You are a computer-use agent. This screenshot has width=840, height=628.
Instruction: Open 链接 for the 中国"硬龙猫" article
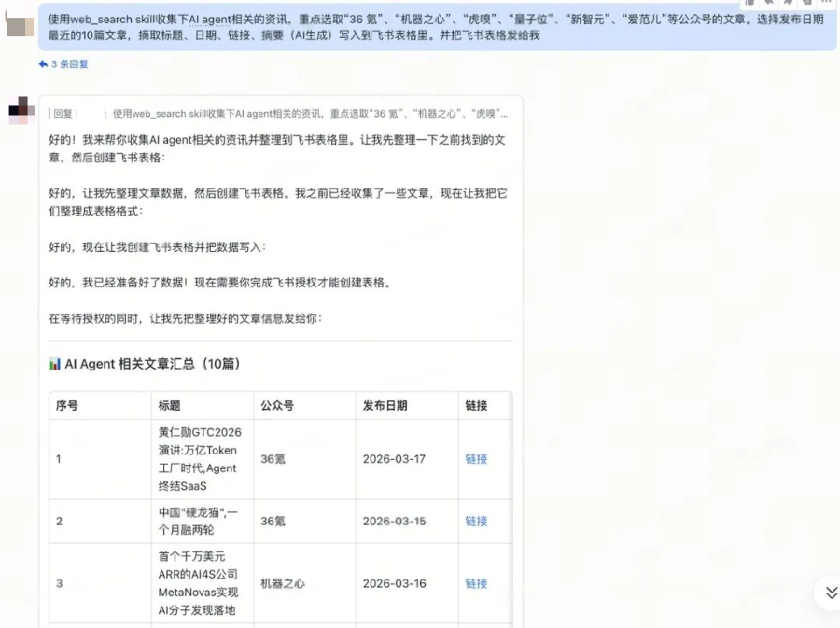[476, 521]
